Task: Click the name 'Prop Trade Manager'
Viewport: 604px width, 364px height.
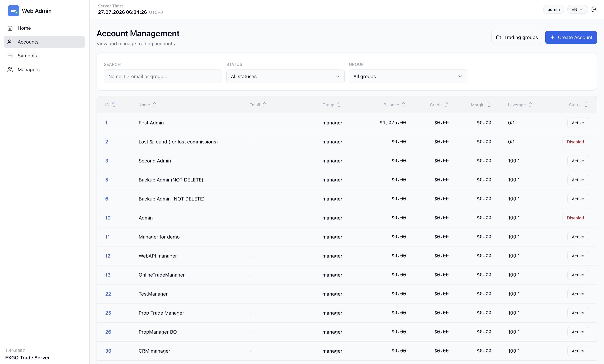Action: [x=161, y=313]
